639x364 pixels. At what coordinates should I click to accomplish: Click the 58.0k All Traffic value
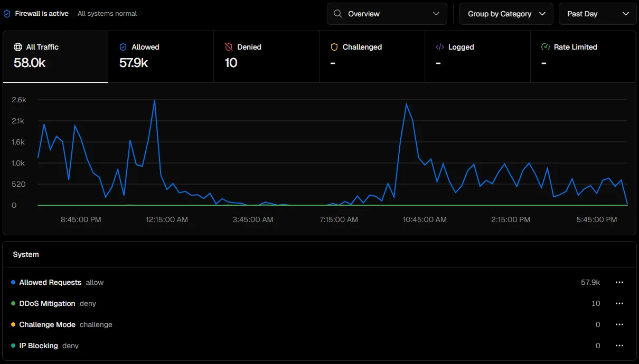pyautogui.click(x=30, y=63)
